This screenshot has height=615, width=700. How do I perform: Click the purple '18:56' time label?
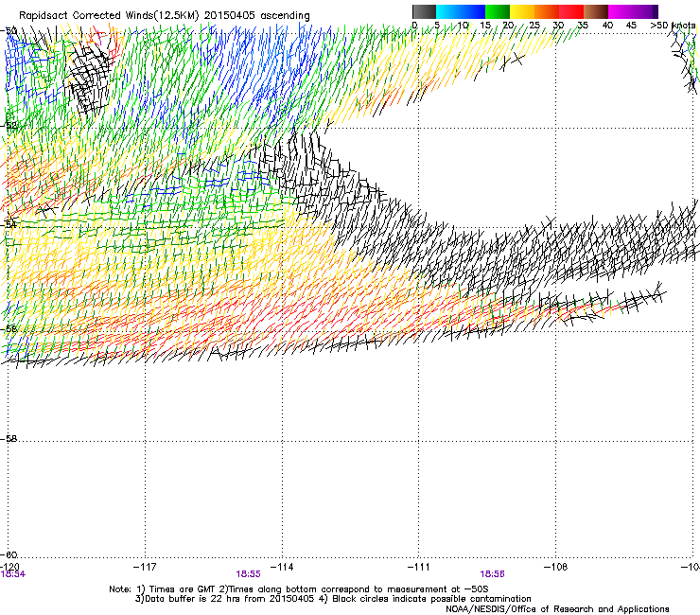pyautogui.click(x=493, y=574)
